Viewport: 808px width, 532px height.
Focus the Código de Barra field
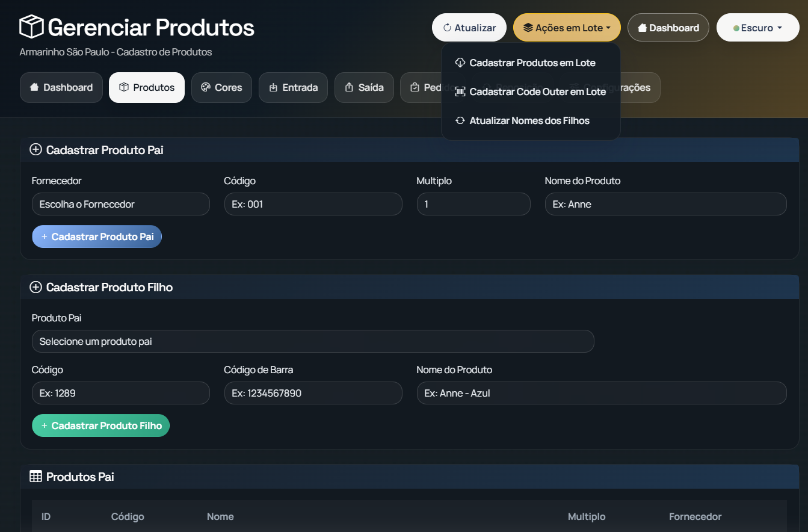[313, 393]
